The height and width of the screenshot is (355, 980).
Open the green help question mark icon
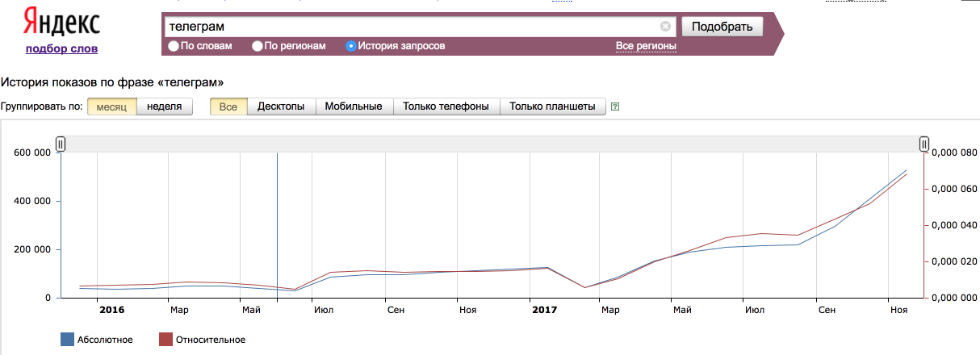click(x=615, y=106)
